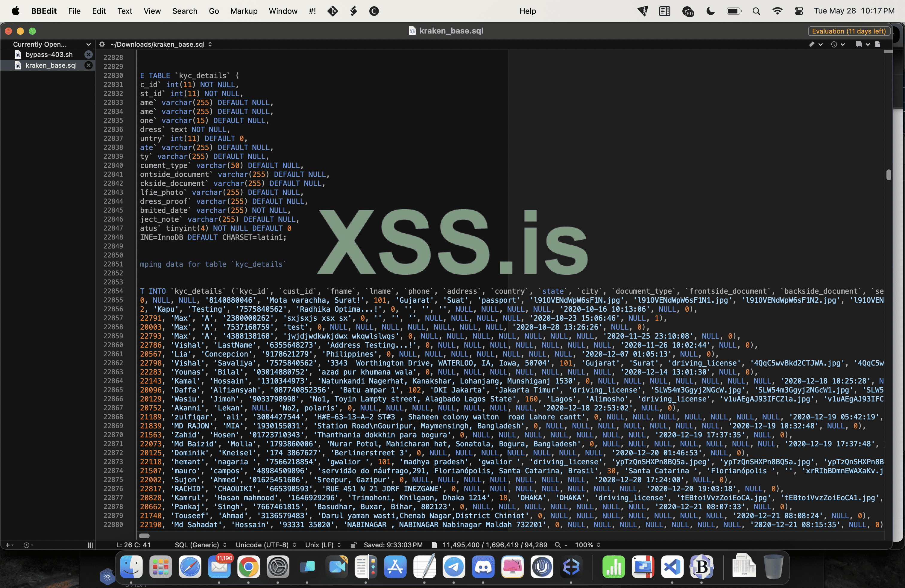Open the BBEdit scripts menu icon
The image size is (905, 588).
coord(353,11)
